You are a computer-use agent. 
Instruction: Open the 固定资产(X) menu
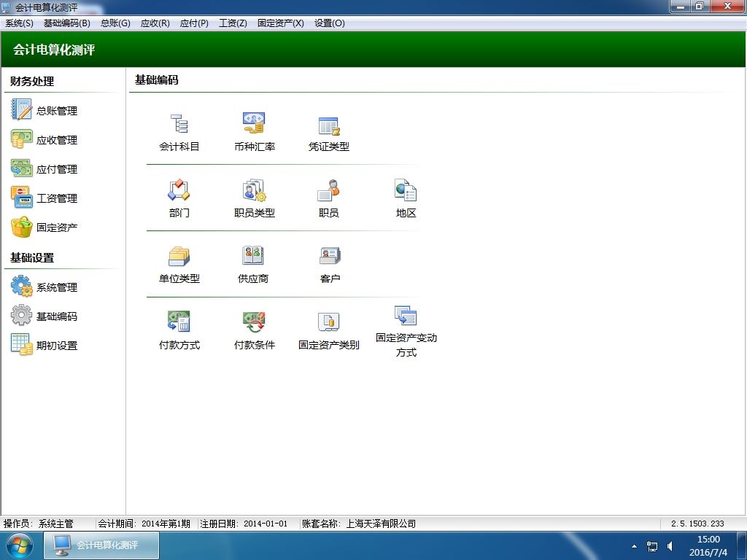281,23
